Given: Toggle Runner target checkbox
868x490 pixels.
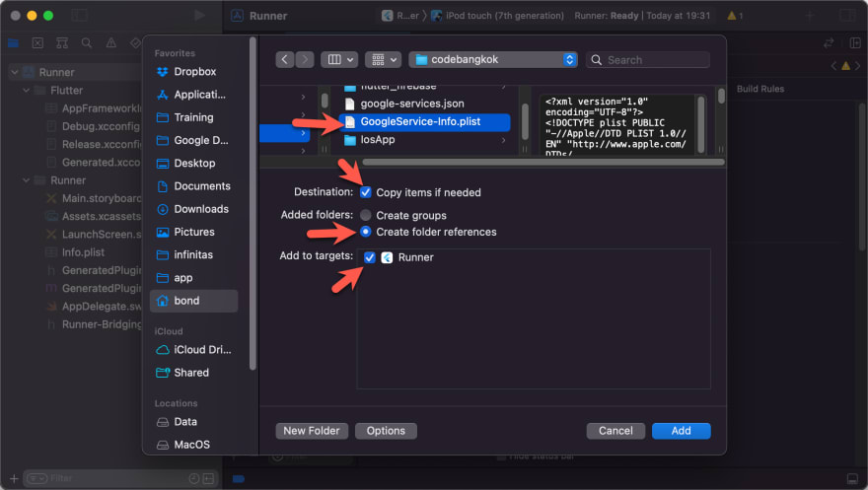Looking at the screenshot, I should click(370, 257).
